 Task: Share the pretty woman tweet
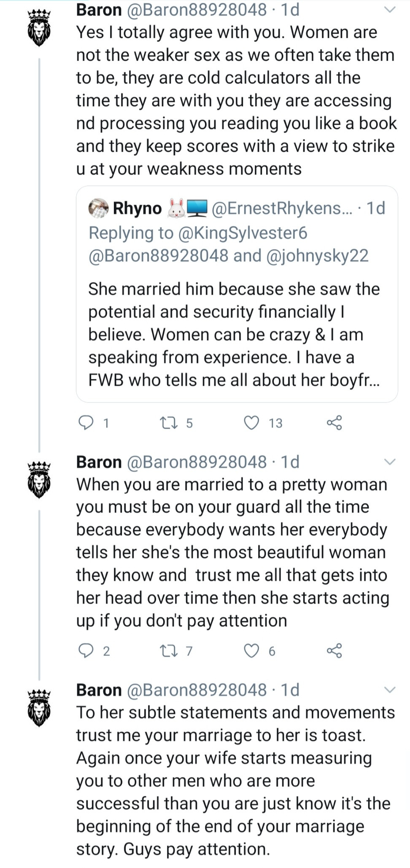point(334,651)
